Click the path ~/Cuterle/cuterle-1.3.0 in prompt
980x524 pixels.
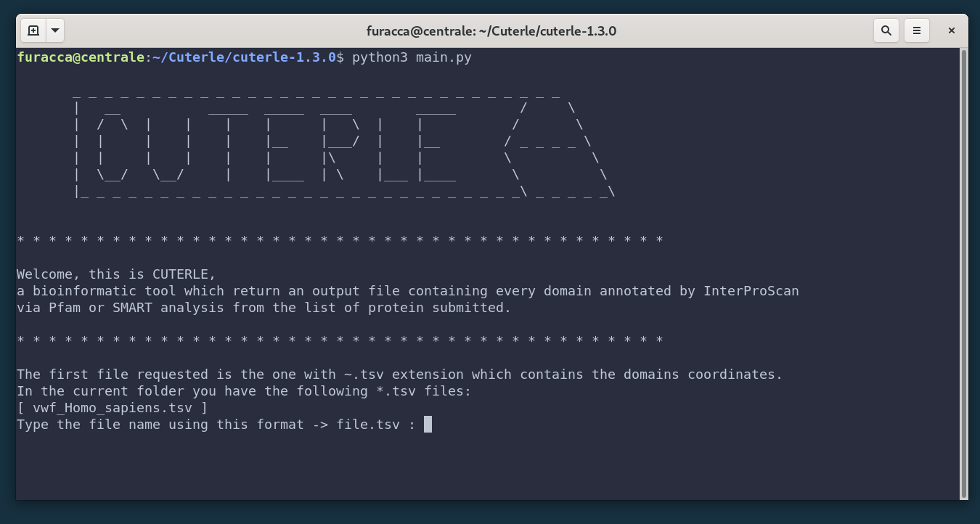(x=245, y=57)
